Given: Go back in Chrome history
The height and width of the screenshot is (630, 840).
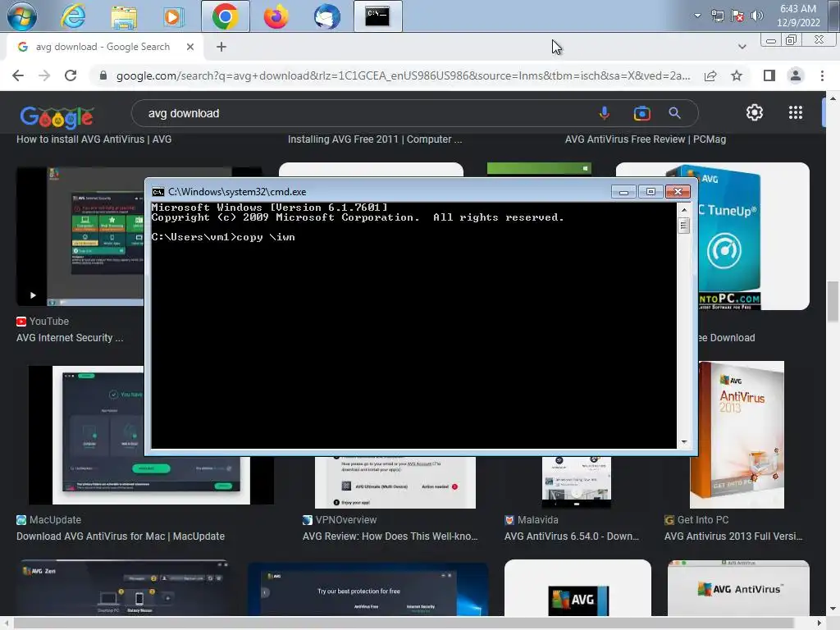Looking at the screenshot, I should (x=18, y=75).
